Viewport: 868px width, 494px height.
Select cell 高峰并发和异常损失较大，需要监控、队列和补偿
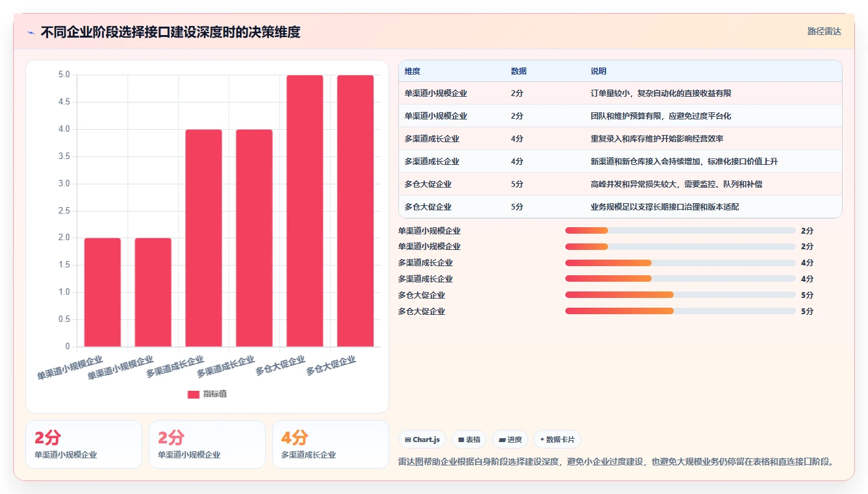click(676, 184)
